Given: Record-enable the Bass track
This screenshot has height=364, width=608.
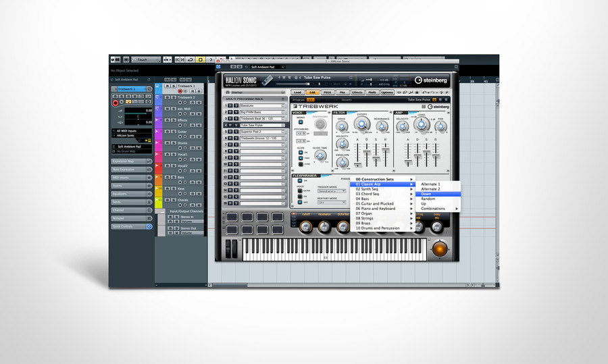Looking at the screenshot, I should tap(180, 182).
